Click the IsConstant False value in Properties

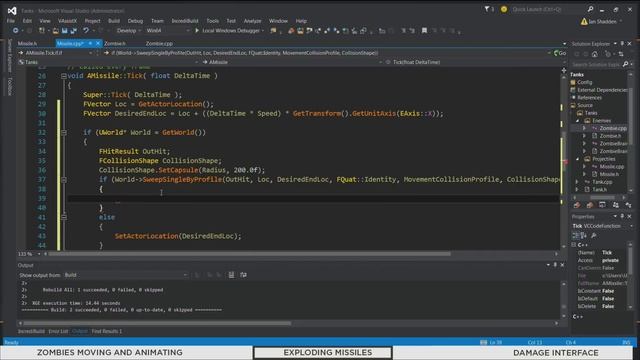[x=608, y=291]
